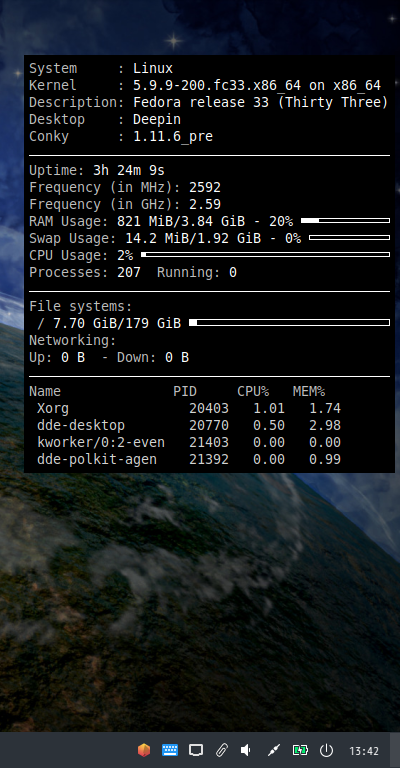Click the show desktop monitor icon

click(196, 750)
